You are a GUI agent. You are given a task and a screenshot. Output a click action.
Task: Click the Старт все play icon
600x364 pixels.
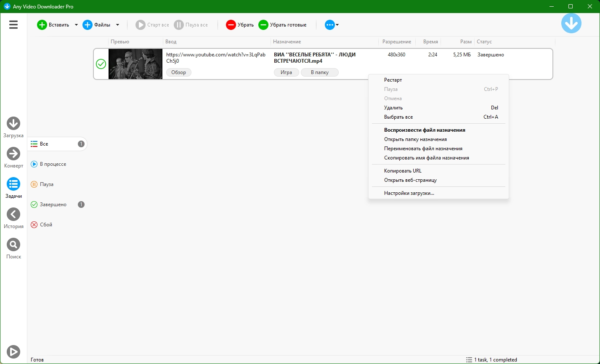pyautogui.click(x=141, y=25)
